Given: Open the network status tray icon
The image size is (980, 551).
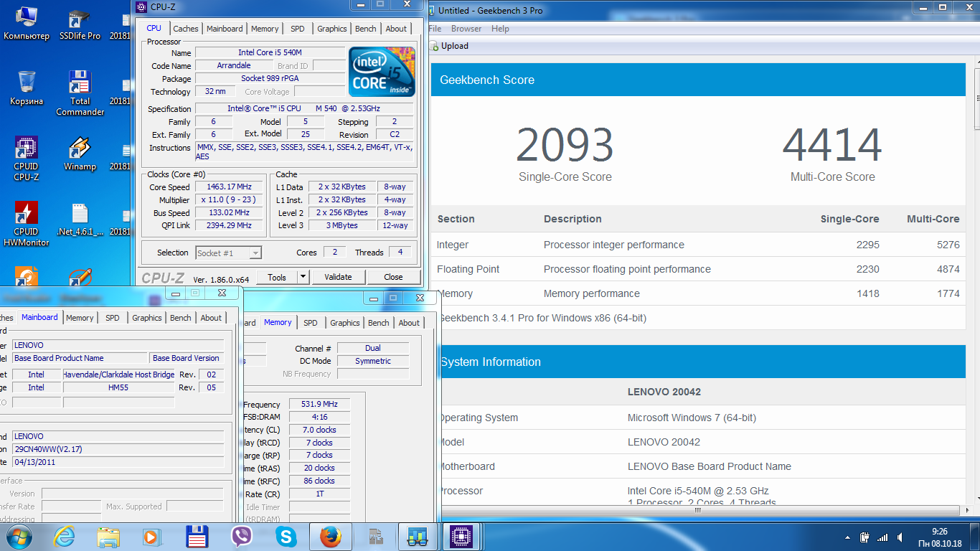Looking at the screenshot, I should tap(882, 537).
